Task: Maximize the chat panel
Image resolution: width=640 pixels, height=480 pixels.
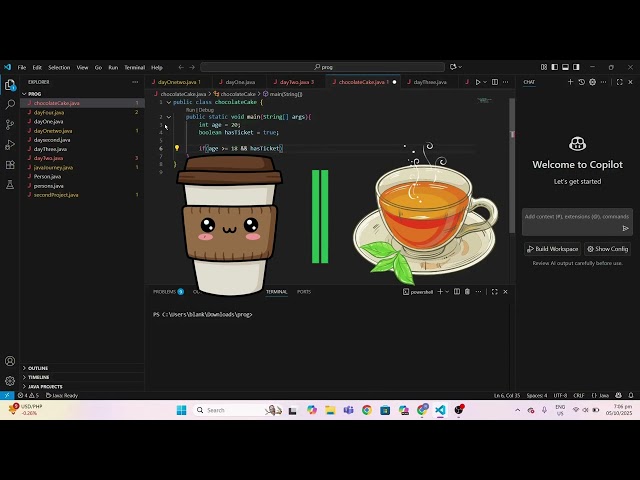Action: pos(620,82)
